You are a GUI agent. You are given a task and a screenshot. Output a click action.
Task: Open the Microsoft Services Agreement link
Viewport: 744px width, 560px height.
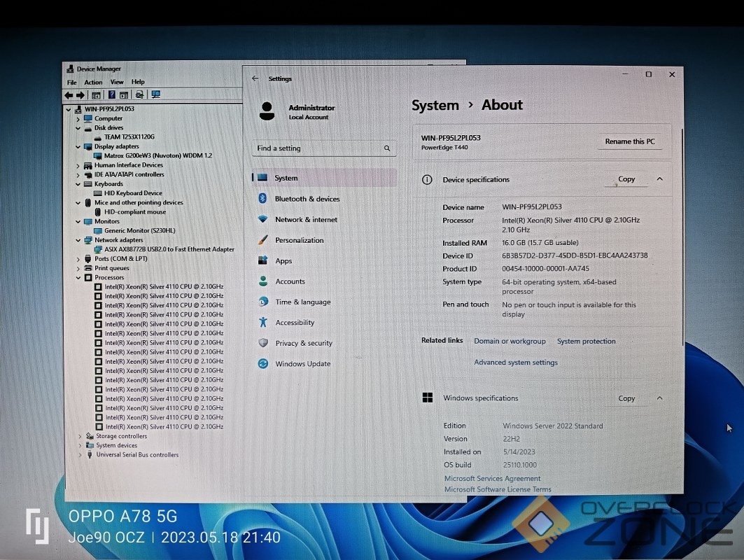tap(492, 478)
